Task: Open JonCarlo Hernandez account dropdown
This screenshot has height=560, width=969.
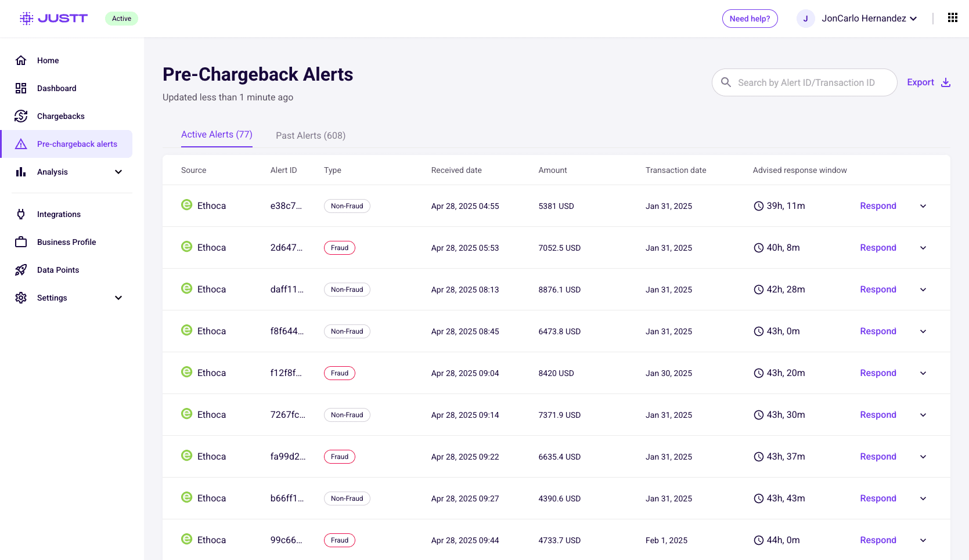Action: point(869,19)
